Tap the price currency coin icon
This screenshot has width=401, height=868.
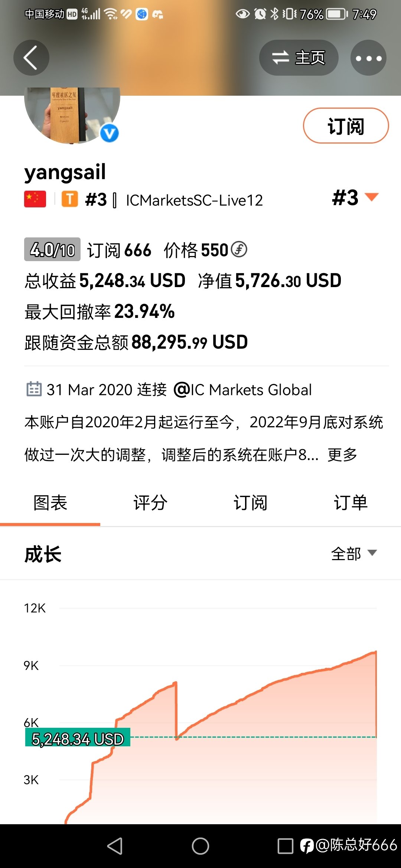[239, 249]
